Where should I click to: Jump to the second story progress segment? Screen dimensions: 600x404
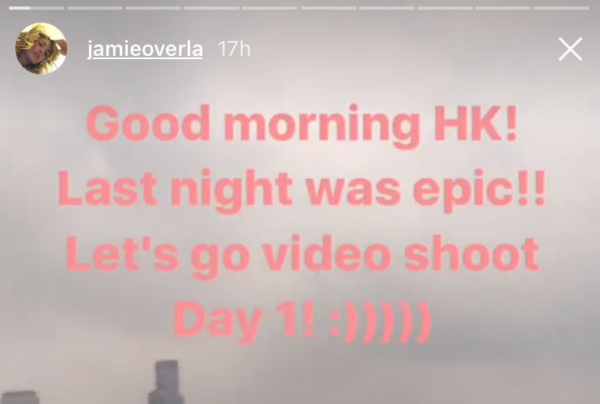(x=95, y=8)
